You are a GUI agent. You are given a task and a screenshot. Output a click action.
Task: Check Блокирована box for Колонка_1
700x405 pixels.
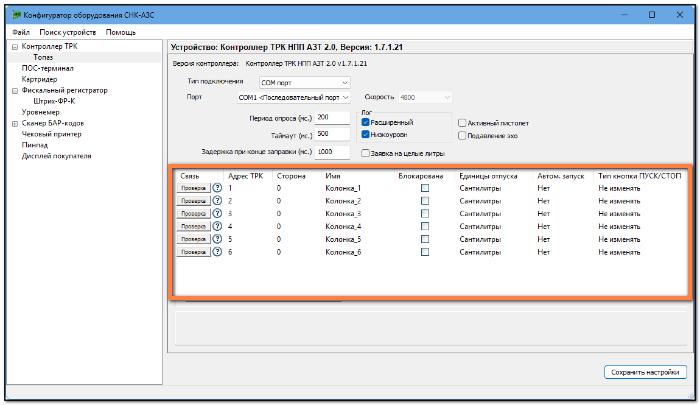click(x=425, y=188)
